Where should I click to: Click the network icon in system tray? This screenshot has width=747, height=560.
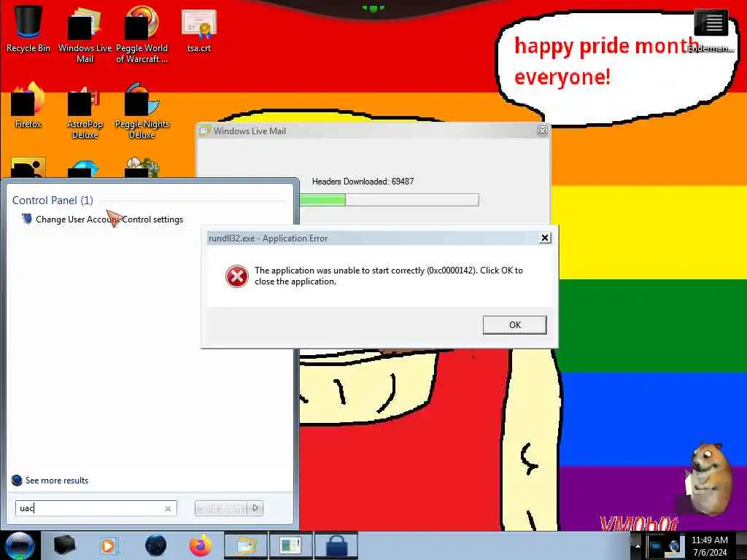click(x=656, y=546)
